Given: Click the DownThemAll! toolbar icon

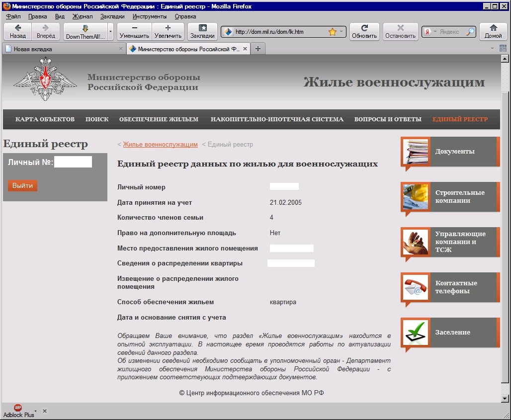Looking at the screenshot, I should click(x=85, y=31).
